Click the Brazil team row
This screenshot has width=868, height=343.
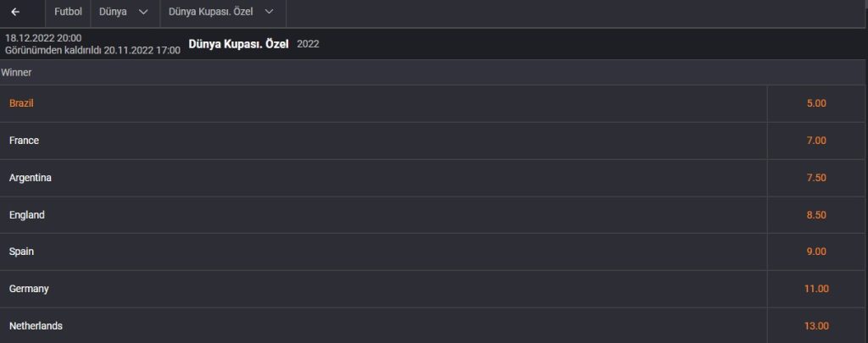point(384,103)
